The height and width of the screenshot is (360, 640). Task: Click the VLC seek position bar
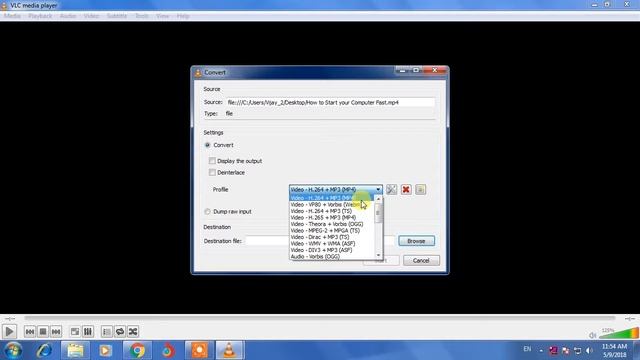[320, 318]
